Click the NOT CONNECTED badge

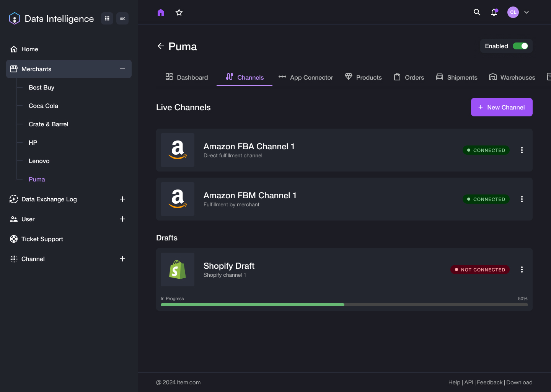pos(480,269)
